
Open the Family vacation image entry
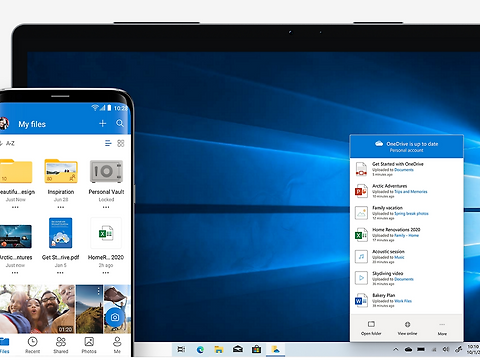(407, 213)
